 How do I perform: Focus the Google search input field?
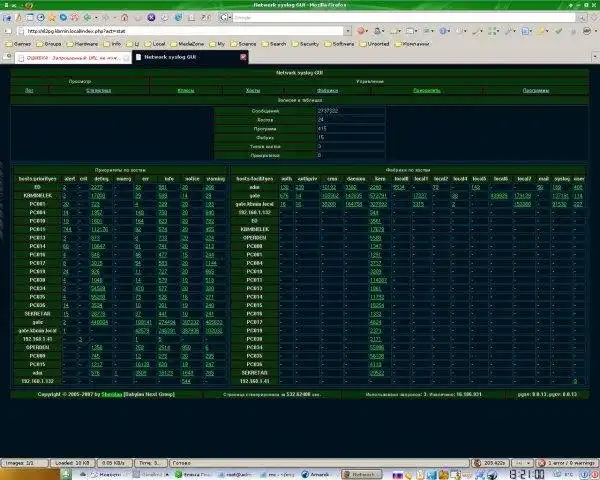point(404,18)
